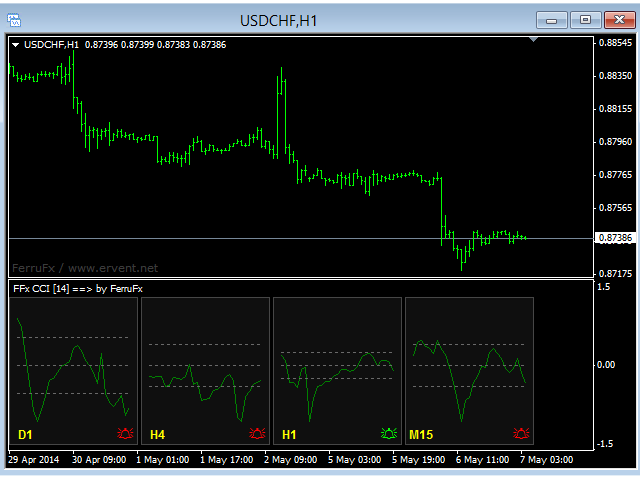Click the FFx CCI [14] indicator label

click(x=77, y=289)
